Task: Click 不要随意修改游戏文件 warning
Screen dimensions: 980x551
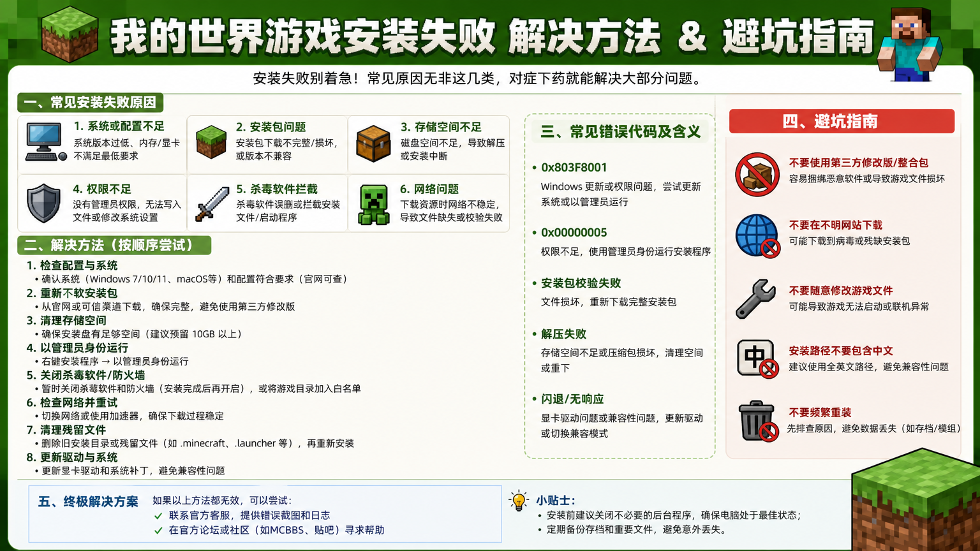Action: click(x=841, y=290)
